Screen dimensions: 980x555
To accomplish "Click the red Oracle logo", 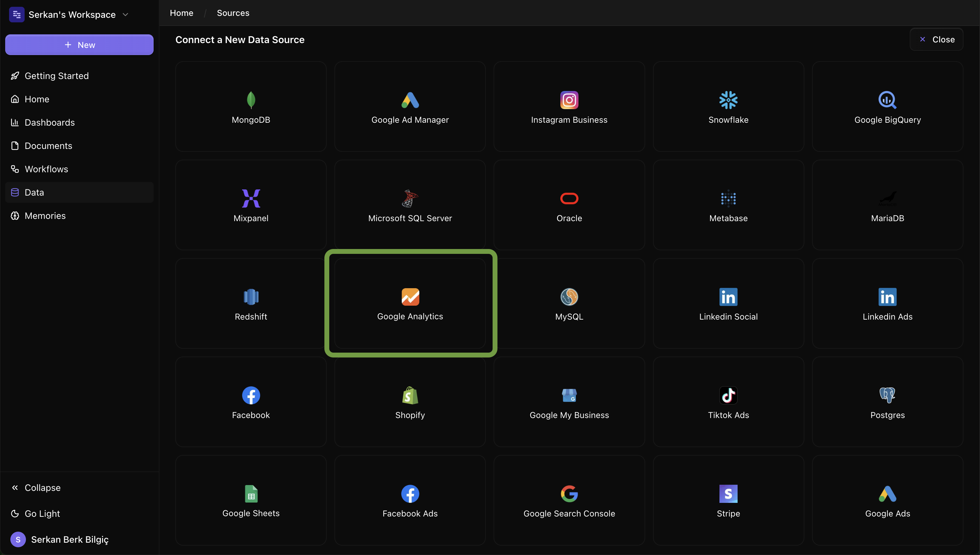I will point(569,198).
